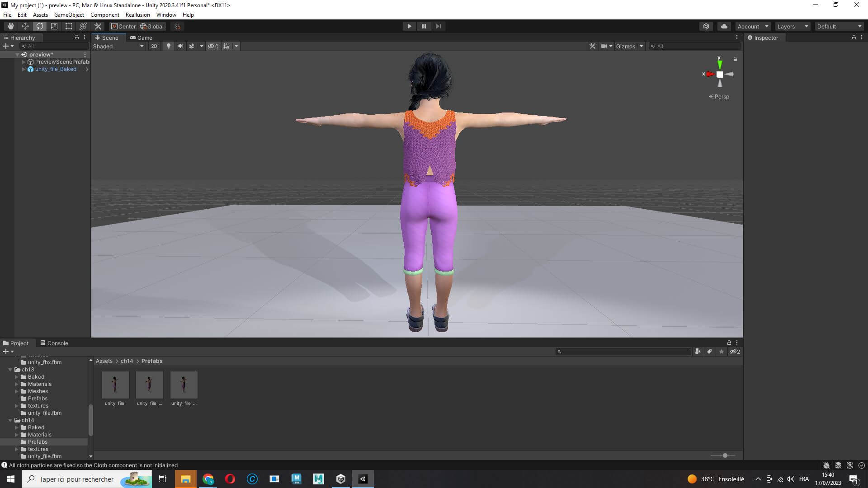Select the Rect transform tool
The image size is (868, 488).
69,26
